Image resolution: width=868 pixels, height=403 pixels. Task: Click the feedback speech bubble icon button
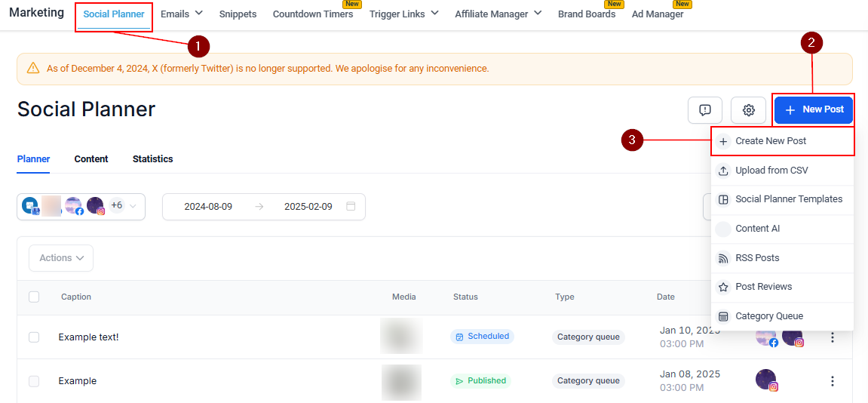click(x=705, y=110)
